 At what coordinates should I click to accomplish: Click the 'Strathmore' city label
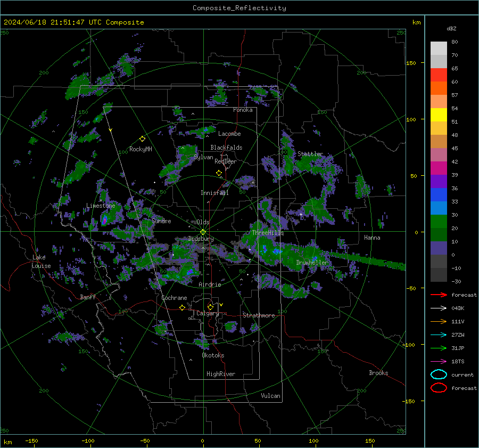pyautogui.click(x=259, y=315)
